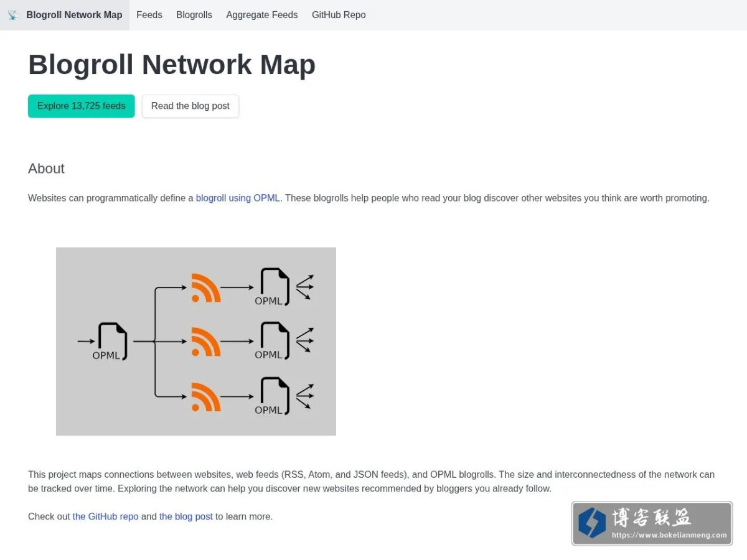Open the Blogroll Network Map home link
The height and width of the screenshot is (560, 747).
65,15
